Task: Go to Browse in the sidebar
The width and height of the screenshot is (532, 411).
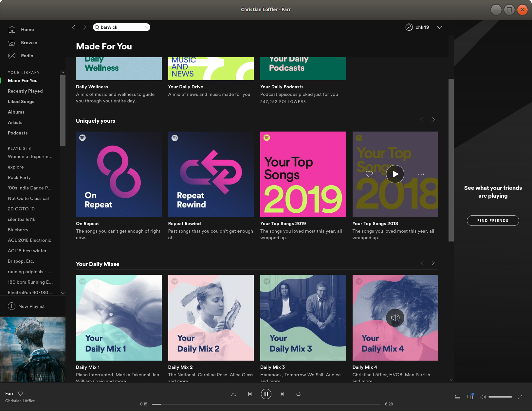Action: [x=29, y=43]
